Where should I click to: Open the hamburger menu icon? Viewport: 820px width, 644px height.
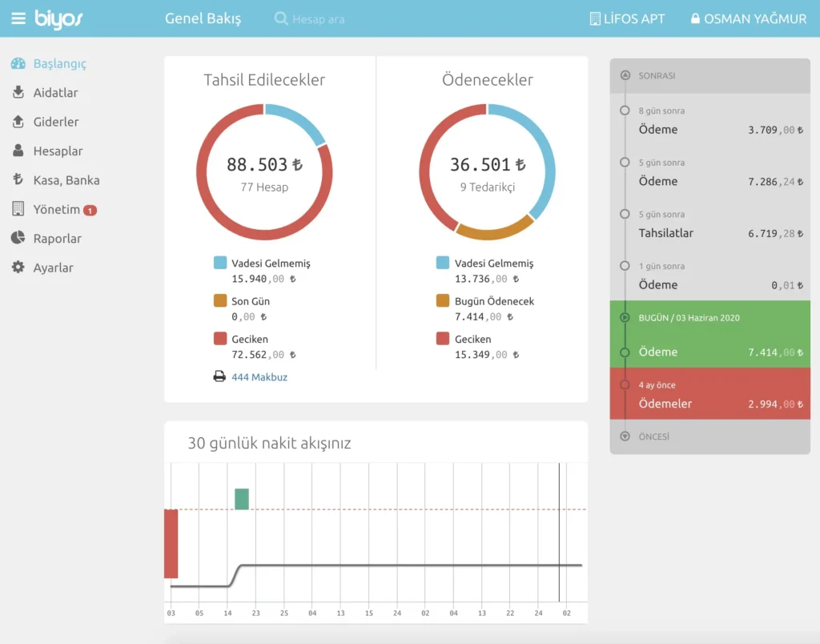[18, 18]
